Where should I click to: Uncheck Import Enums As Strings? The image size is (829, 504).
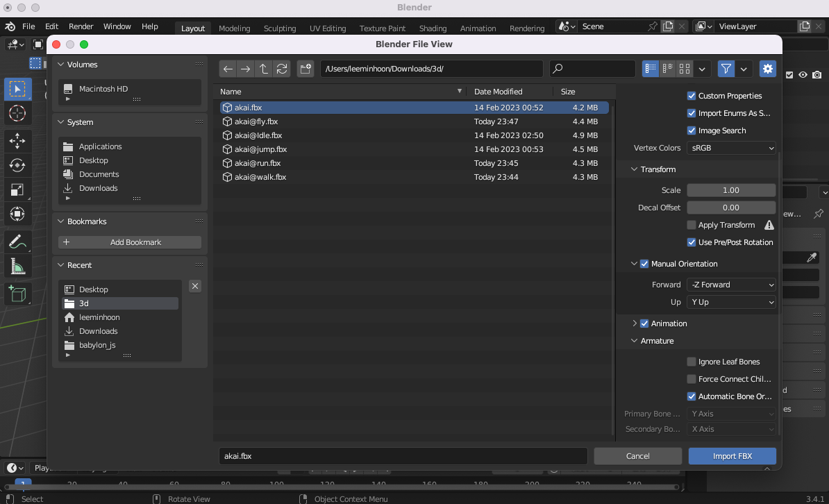(x=691, y=113)
